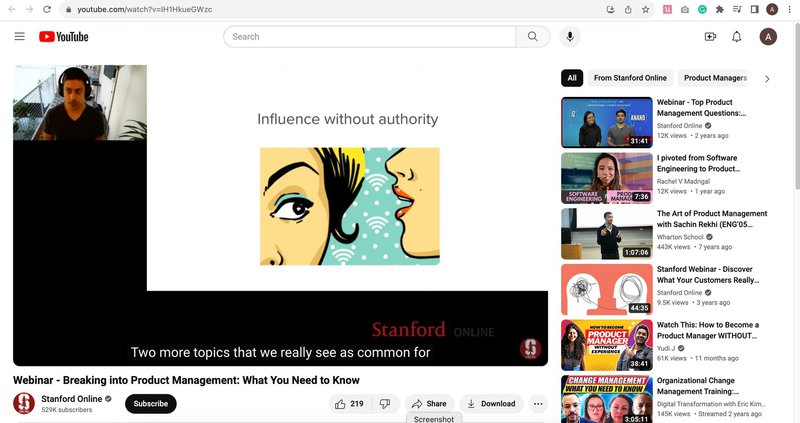Select the Product Managers chip

[715, 78]
